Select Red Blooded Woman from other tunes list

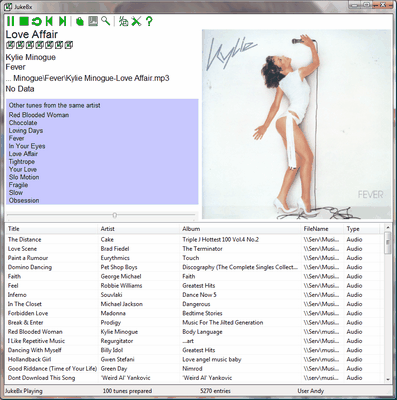click(x=39, y=115)
